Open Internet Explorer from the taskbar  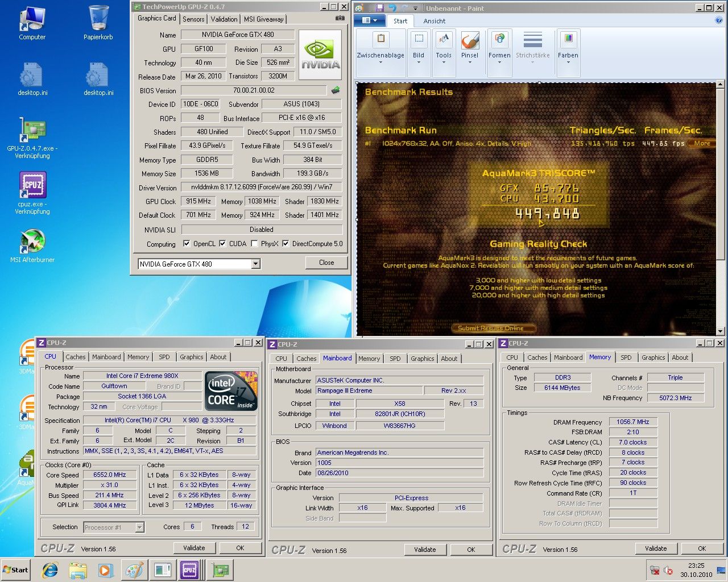point(50,570)
